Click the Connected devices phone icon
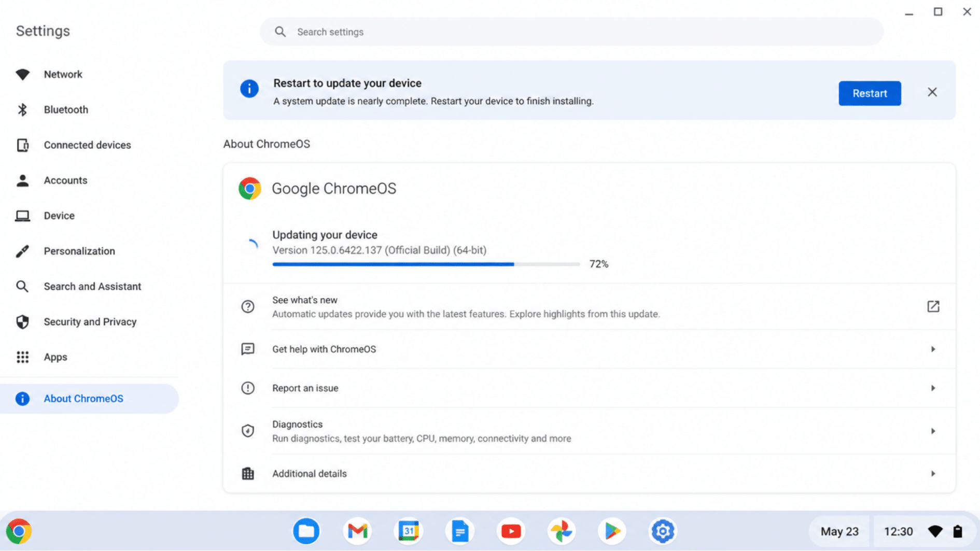The width and height of the screenshot is (980, 551). (22, 145)
